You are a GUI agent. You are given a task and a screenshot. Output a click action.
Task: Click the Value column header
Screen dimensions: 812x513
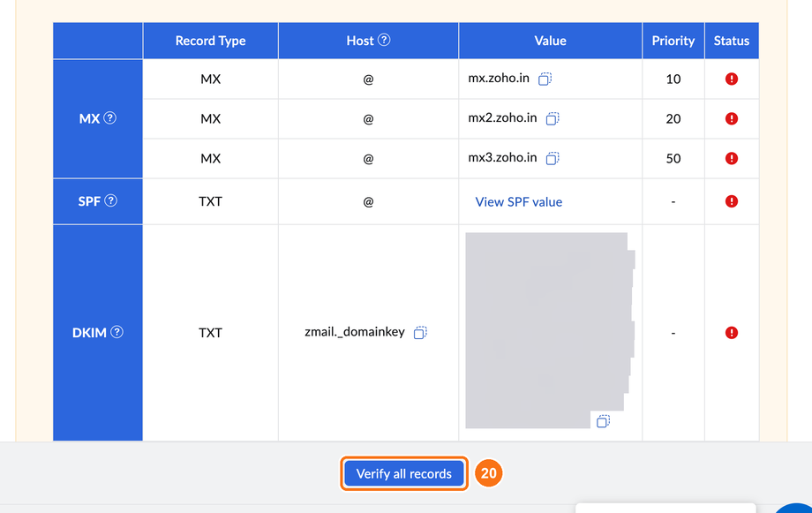(550, 41)
